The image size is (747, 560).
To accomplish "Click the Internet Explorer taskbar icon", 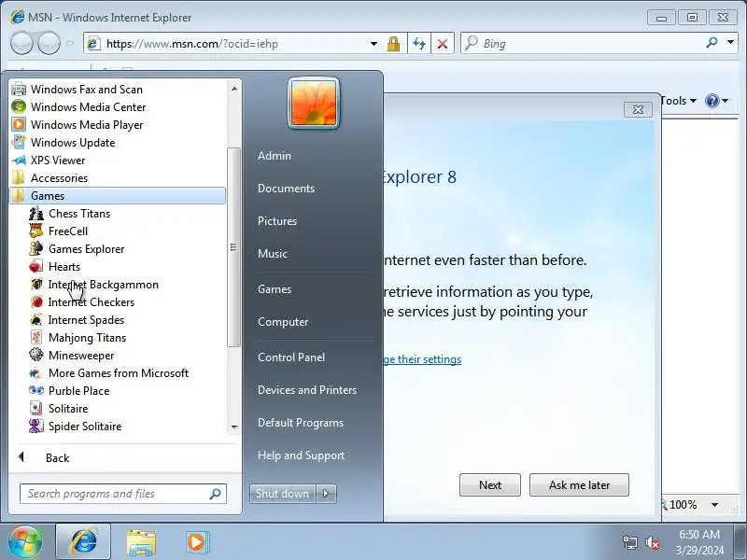I will pyautogui.click(x=83, y=541).
